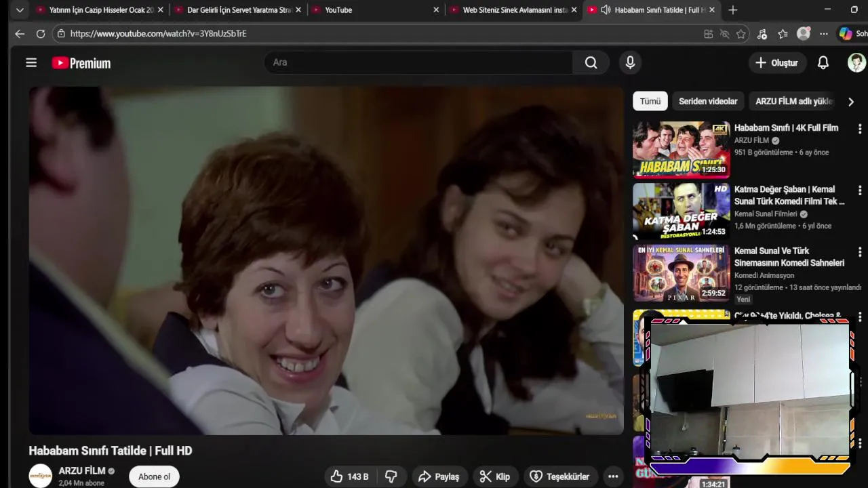Mute tab via the speaker icon
The width and height of the screenshot is (868, 488).
(606, 10)
